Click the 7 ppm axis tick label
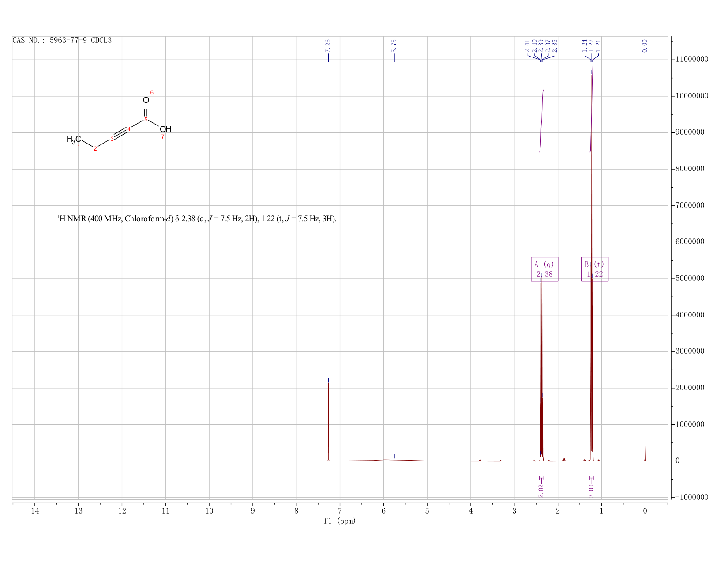 point(340,511)
